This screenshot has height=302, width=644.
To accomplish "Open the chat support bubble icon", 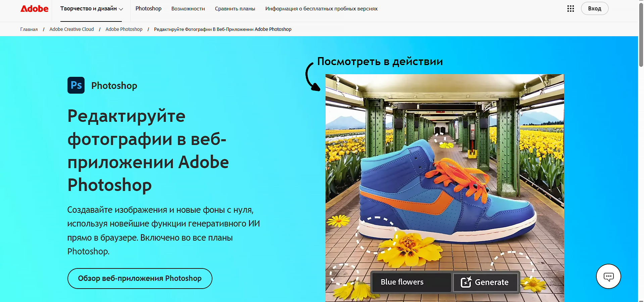I will [x=608, y=276].
